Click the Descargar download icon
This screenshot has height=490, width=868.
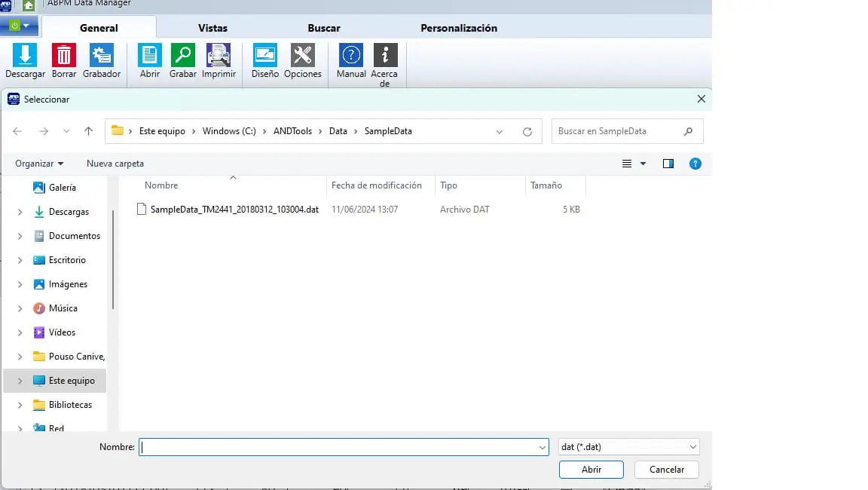(x=25, y=56)
